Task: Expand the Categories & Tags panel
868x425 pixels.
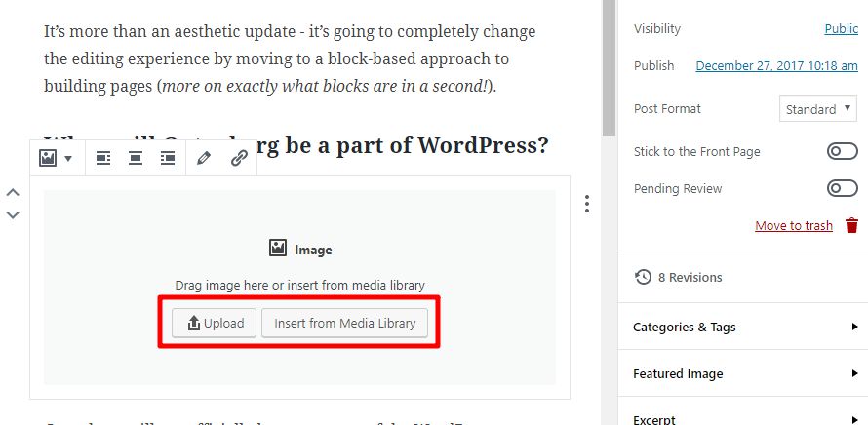Action: click(x=743, y=327)
